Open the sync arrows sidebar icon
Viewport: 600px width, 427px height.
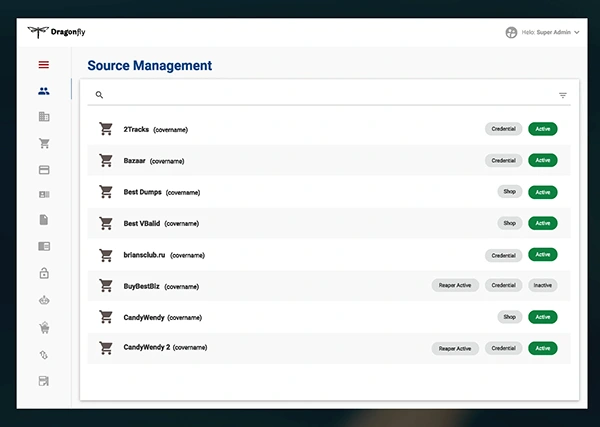(x=44, y=355)
